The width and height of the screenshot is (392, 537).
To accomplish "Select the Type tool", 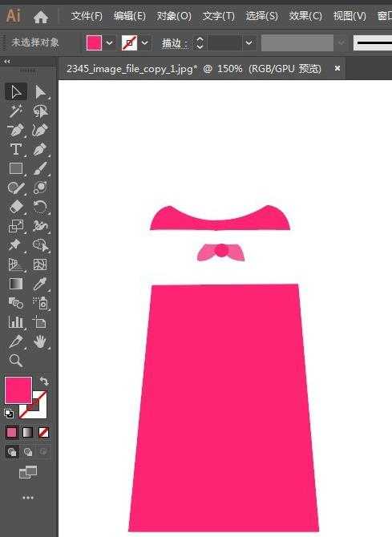I will coord(16,149).
